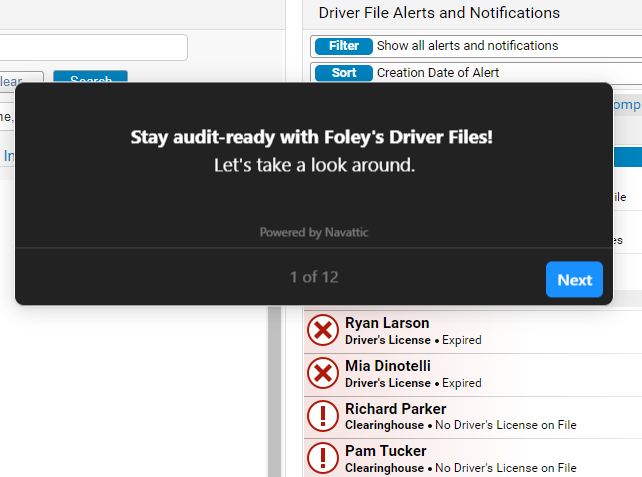The image size is (642, 477).
Task: Click the Next button in the tour dialog
Action: [x=574, y=280]
